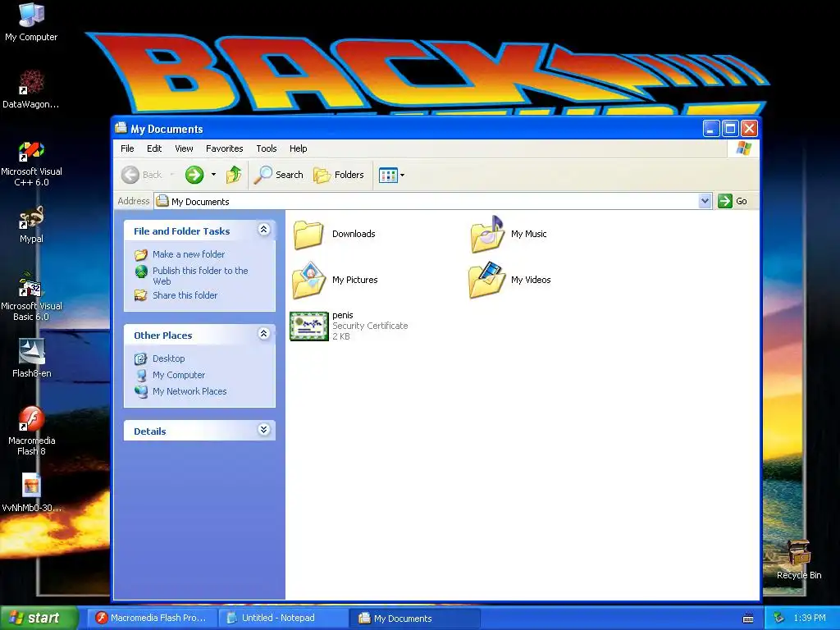Click the Search toolbar button

coord(279,175)
